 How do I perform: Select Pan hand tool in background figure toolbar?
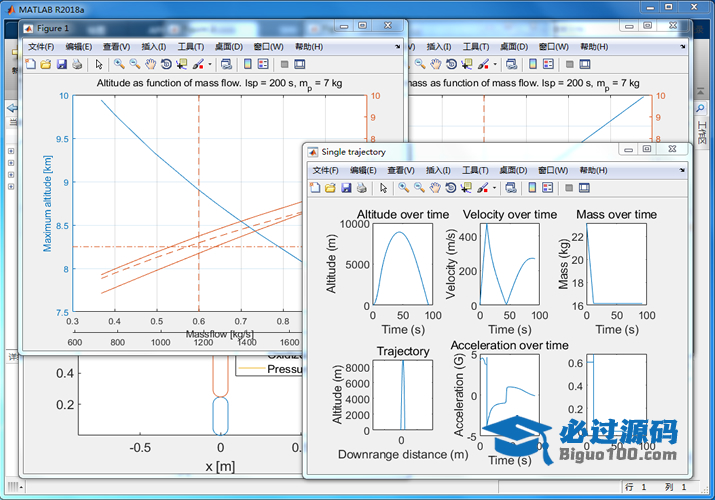(x=436, y=64)
